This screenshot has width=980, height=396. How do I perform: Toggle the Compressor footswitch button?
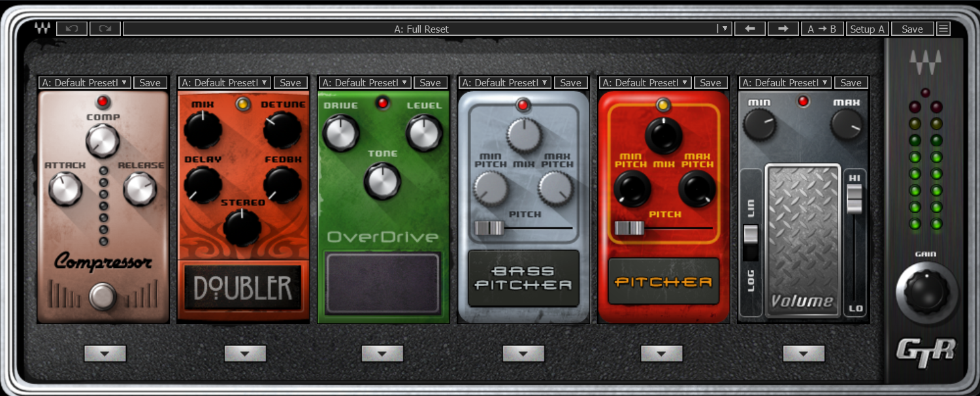tap(103, 296)
